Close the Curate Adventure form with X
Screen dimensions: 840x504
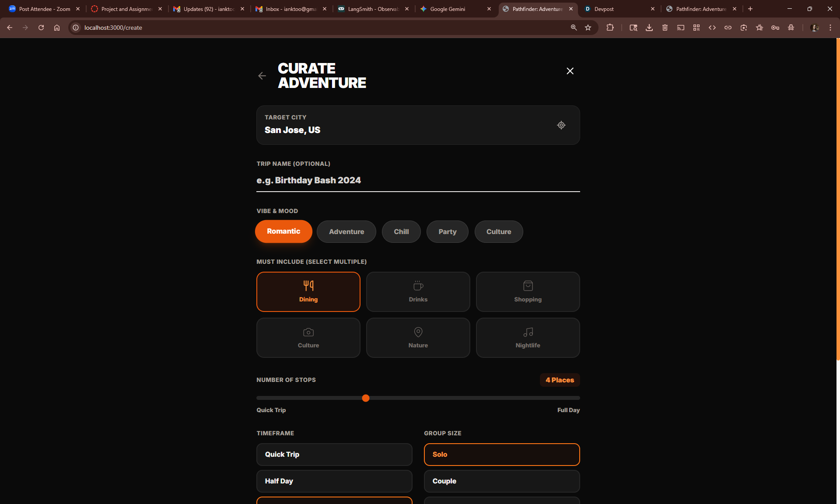(570, 71)
